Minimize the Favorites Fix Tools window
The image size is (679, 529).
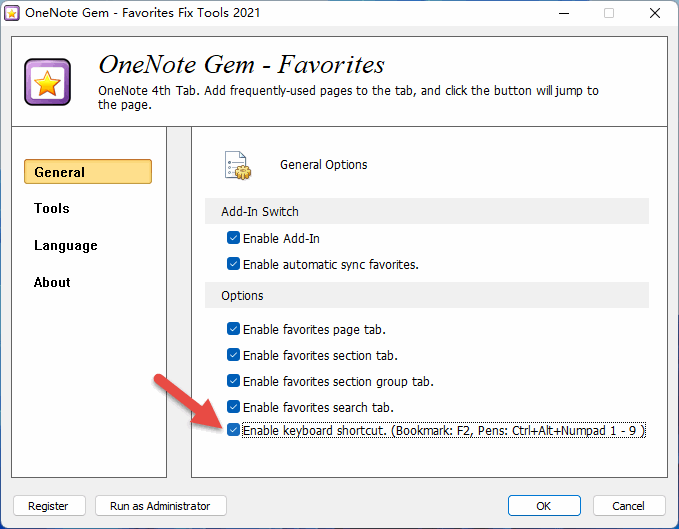point(564,13)
